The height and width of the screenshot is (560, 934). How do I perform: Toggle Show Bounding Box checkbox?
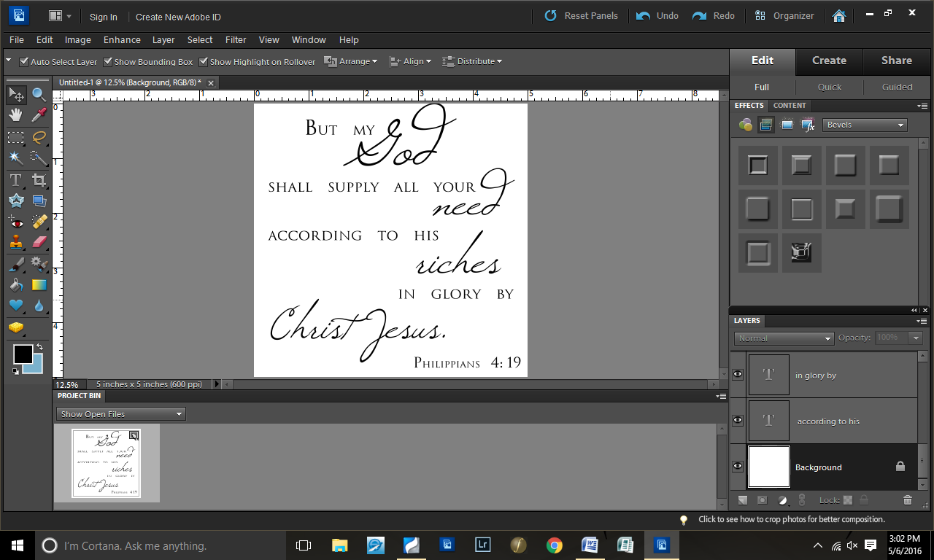(x=108, y=62)
